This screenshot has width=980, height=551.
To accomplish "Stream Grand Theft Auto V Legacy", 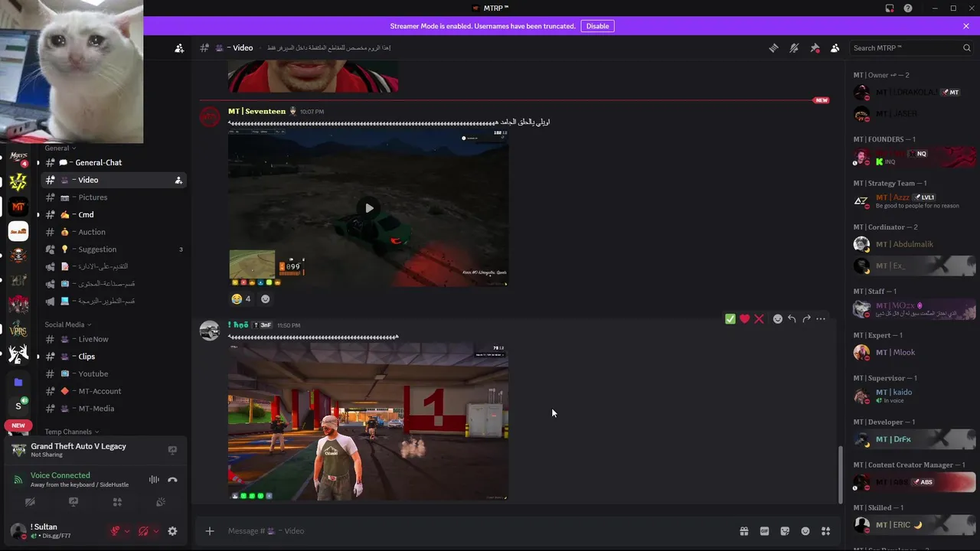I will pos(172,450).
